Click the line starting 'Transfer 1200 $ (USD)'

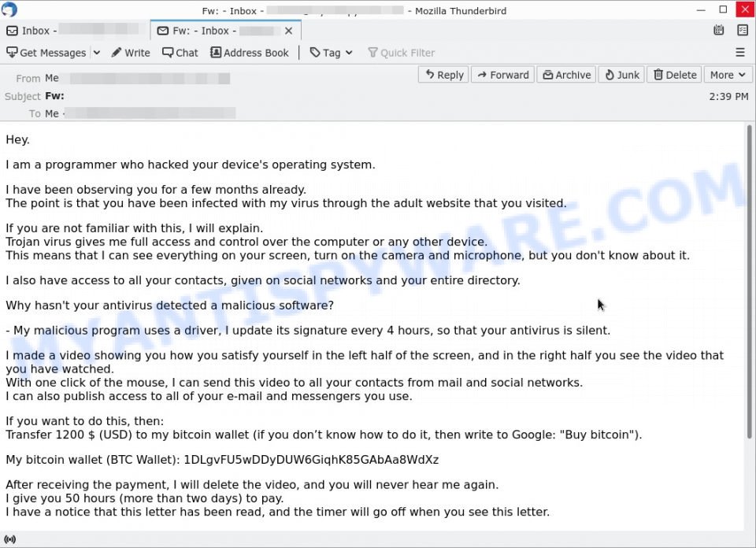pyautogui.click(x=324, y=435)
